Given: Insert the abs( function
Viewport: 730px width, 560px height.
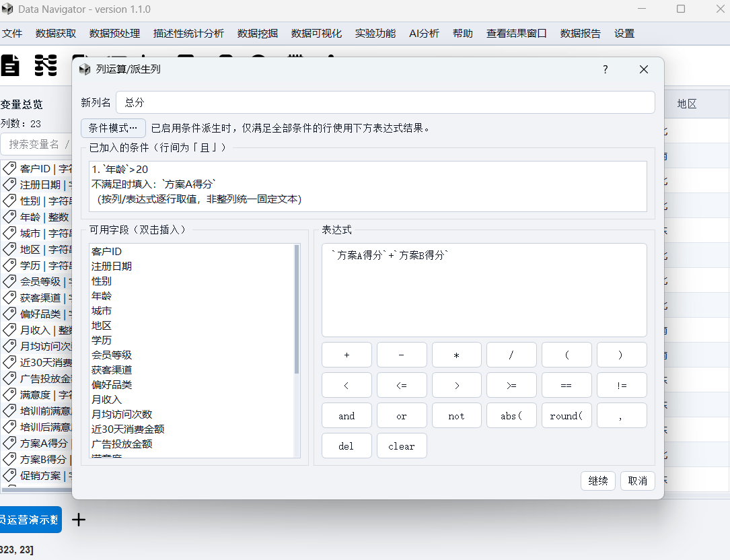Looking at the screenshot, I should click(511, 415).
